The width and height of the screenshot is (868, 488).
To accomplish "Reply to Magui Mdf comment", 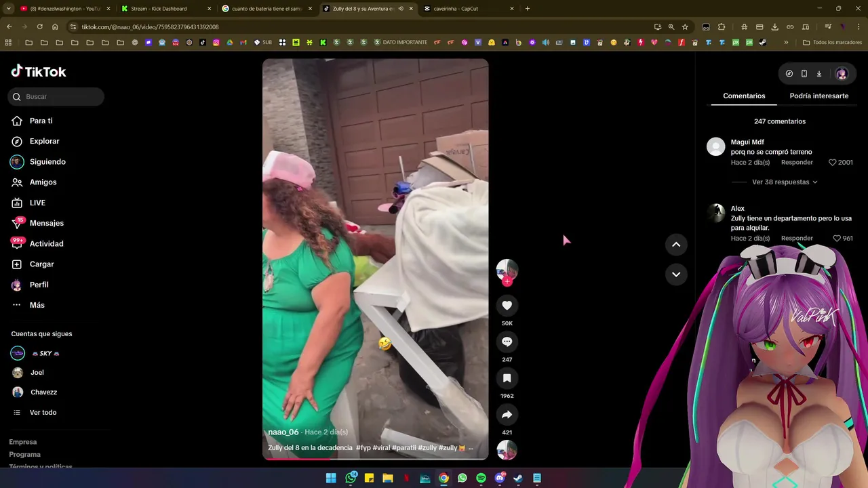I will tap(797, 163).
